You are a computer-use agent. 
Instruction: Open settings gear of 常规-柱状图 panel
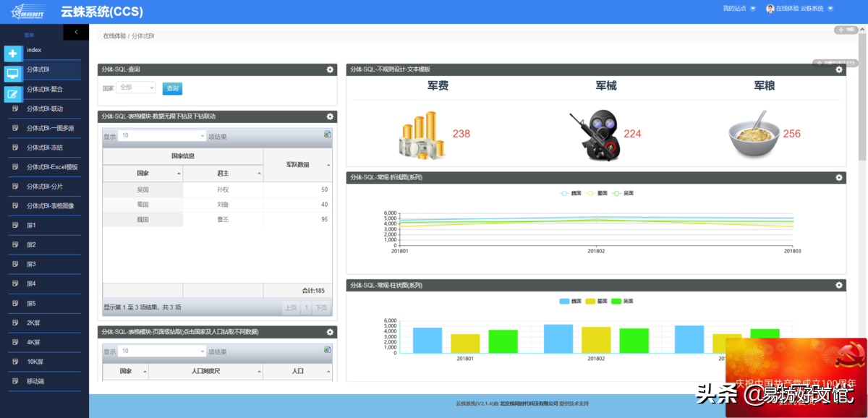839,286
